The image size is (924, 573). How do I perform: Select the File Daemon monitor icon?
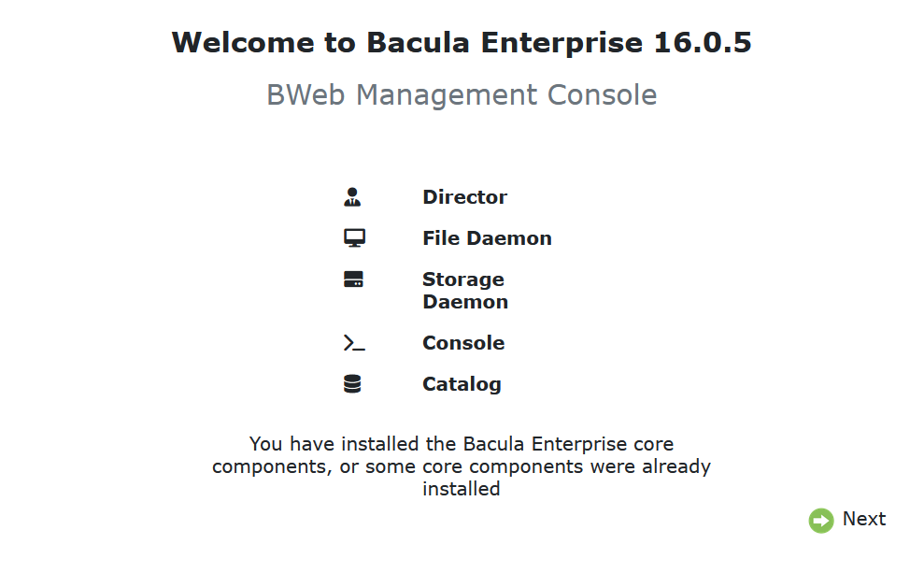click(354, 238)
